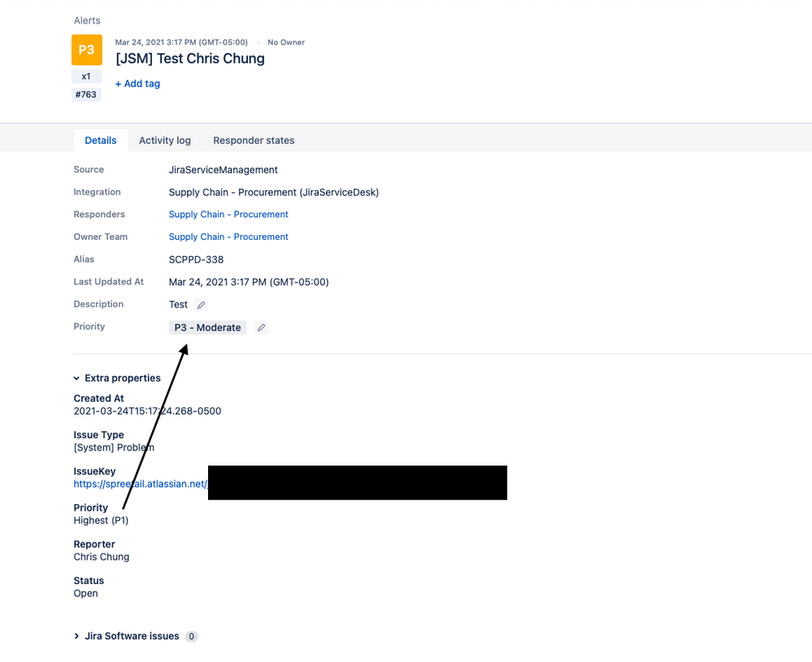Click the Priority value Highest (P1)
Image resolution: width=812 pixels, height=662 pixels.
click(x=101, y=520)
